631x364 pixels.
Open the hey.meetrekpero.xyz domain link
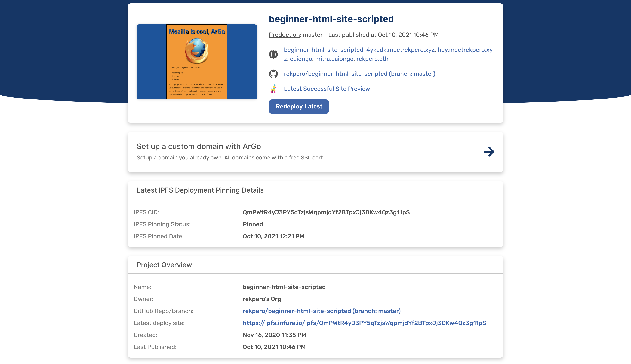465,50
